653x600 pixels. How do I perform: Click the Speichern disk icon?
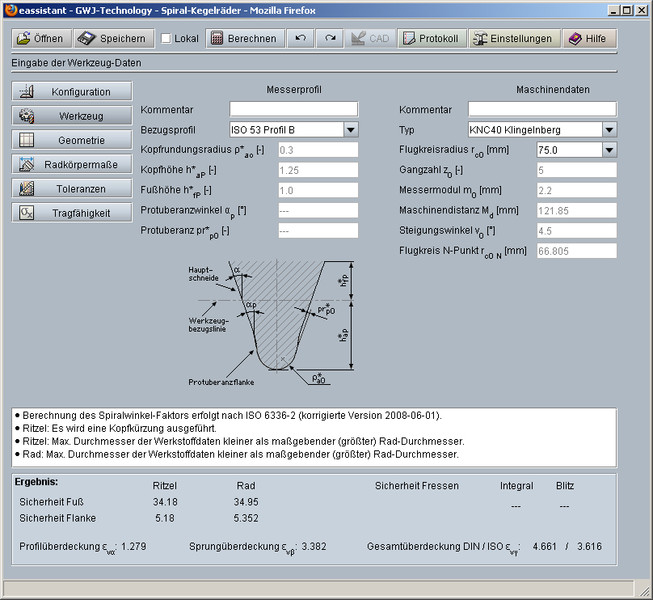point(87,39)
